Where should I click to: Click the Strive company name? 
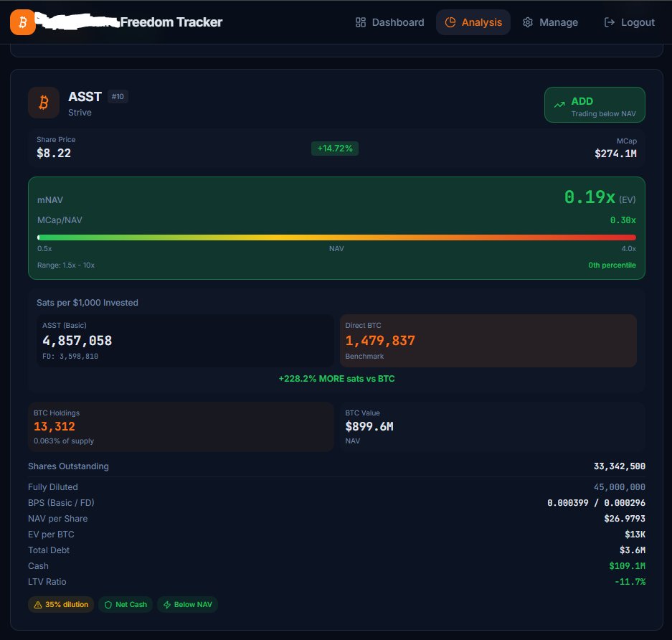point(80,113)
